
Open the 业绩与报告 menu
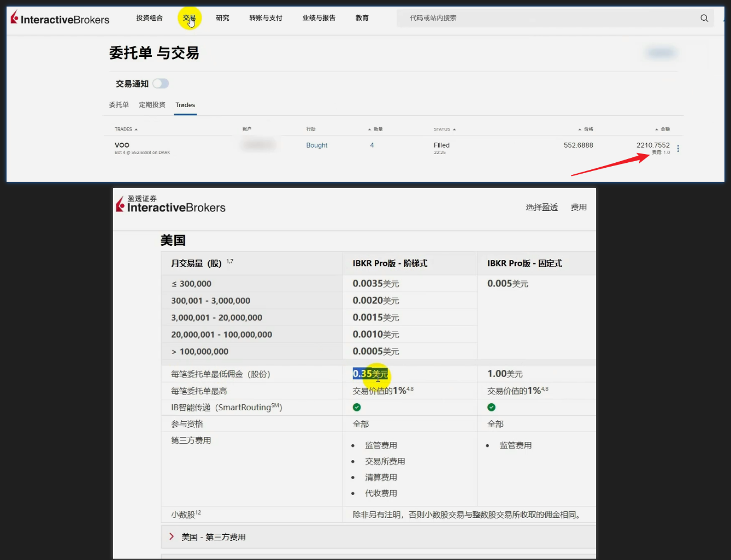tap(319, 18)
